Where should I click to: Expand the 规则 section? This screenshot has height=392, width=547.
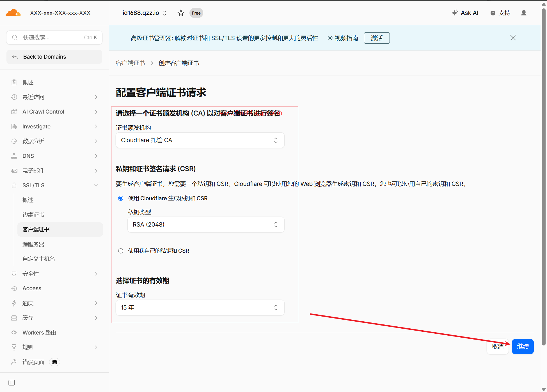[x=96, y=347]
